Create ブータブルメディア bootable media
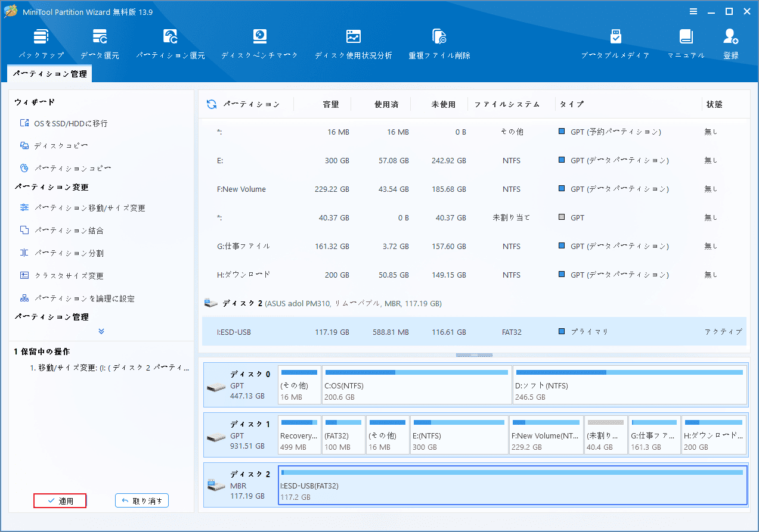The width and height of the screenshot is (759, 532). coord(616,43)
